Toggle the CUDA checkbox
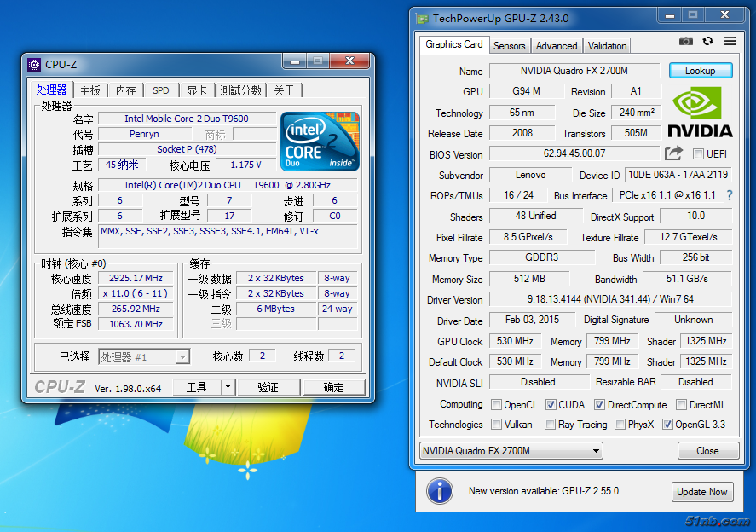This screenshot has height=532, width=756. (551, 405)
